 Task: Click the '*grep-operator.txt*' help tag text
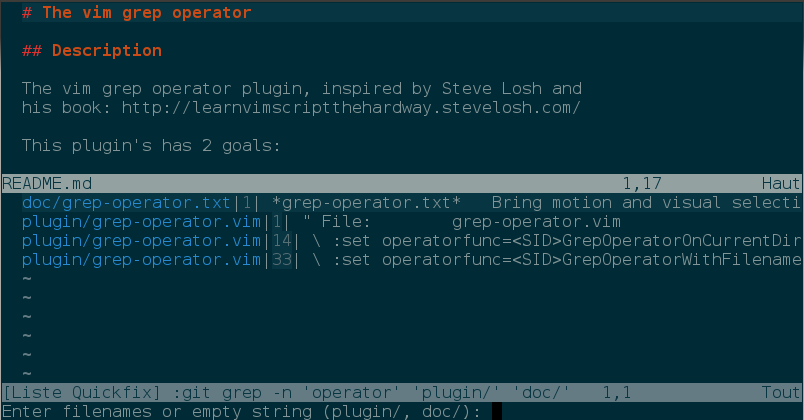click(366, 203)
